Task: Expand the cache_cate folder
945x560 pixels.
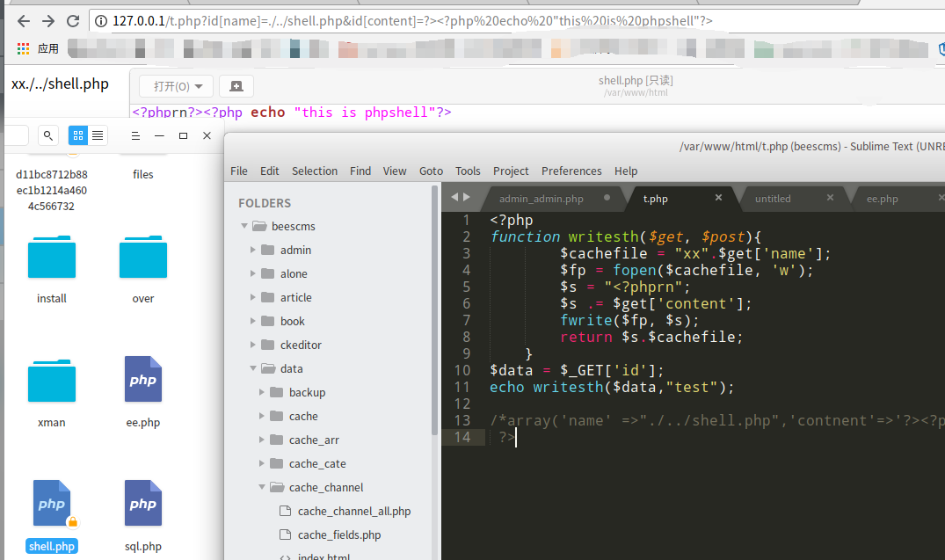Action: [262, 463]
